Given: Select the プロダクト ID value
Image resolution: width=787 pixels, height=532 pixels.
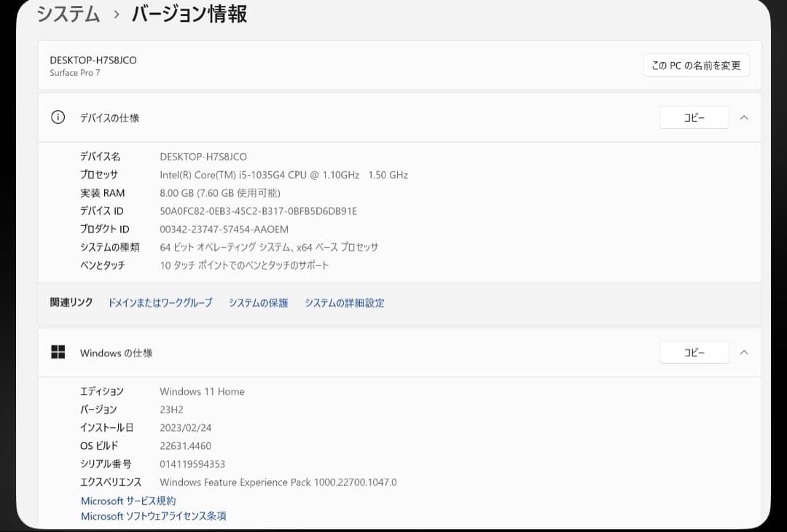Looking at the screenshot, I should tap(222, 229).
